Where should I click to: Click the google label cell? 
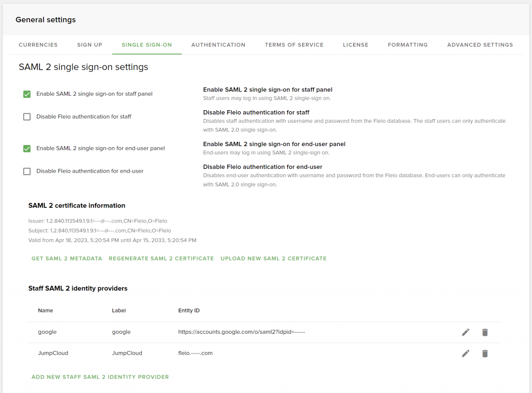tap(121, 332)
